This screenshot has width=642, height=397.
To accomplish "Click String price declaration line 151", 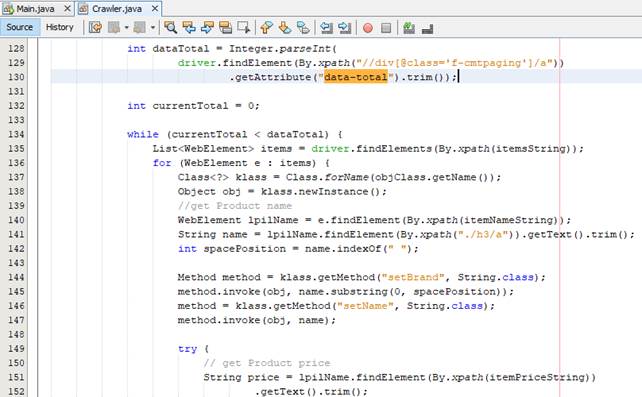I will point(400,377).
